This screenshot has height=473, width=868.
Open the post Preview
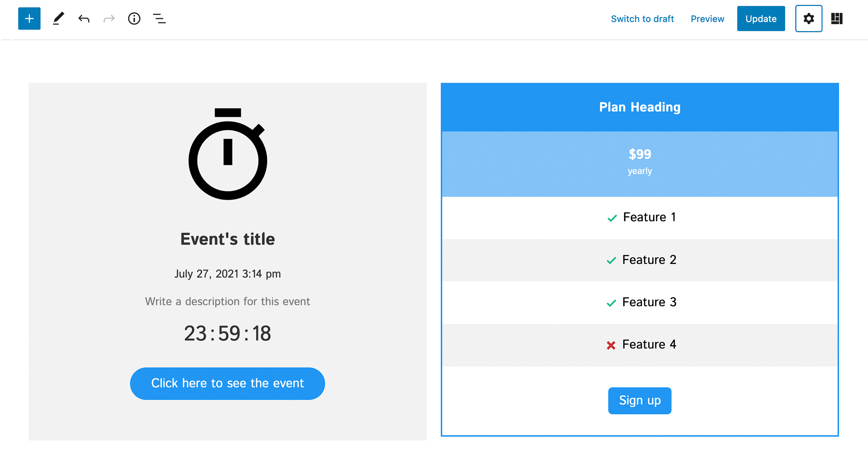[707, 19]
